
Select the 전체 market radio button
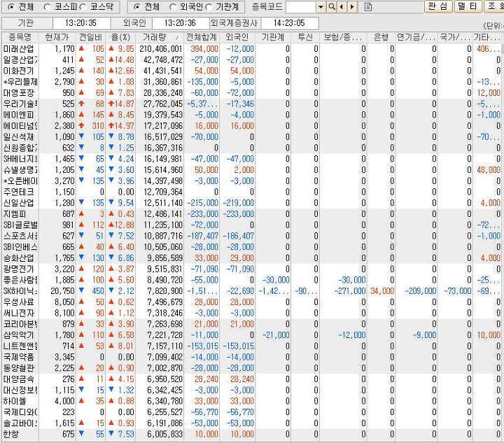pyautogui.click(x=11, y=7)
